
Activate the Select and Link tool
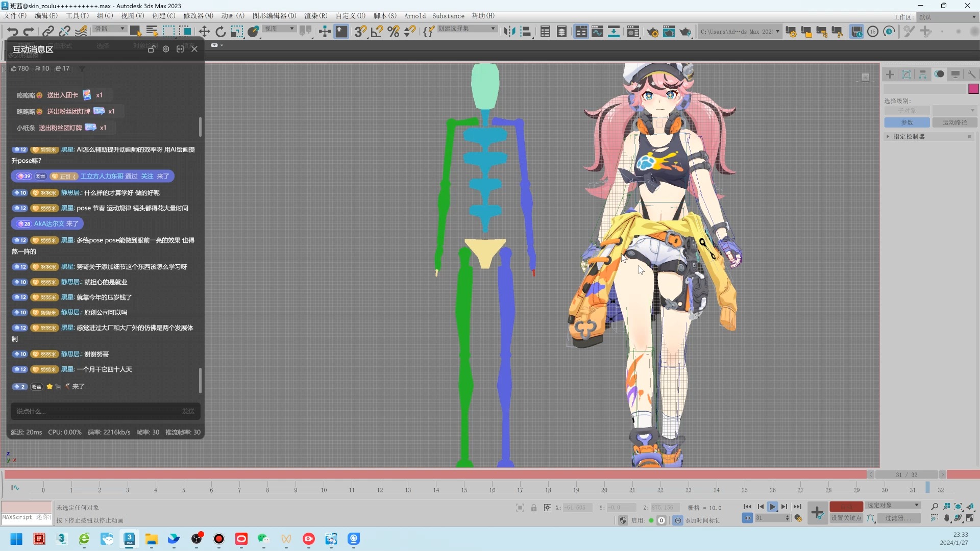point(48,32)
